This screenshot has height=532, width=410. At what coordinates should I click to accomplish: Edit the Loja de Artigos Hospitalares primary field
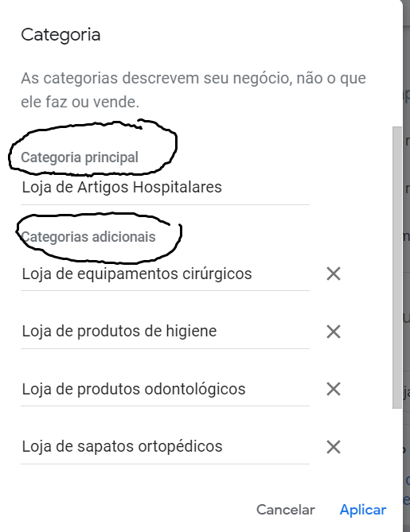[x=165, y=188]
